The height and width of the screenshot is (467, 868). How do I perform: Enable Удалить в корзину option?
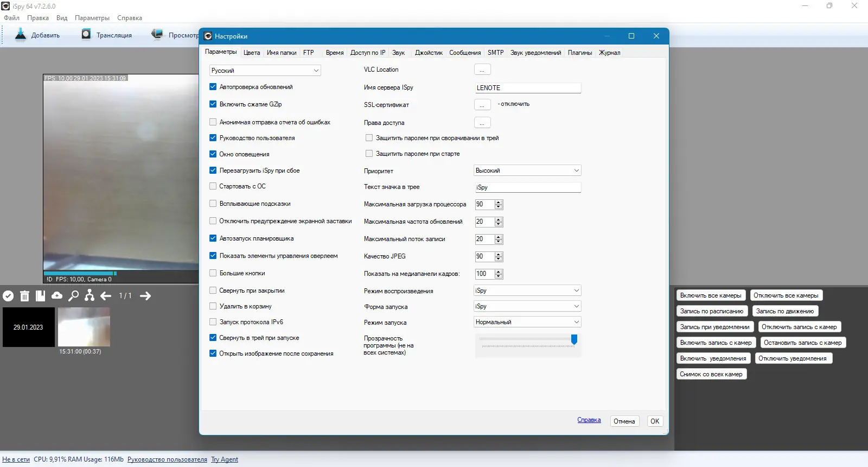click(213, 306)
